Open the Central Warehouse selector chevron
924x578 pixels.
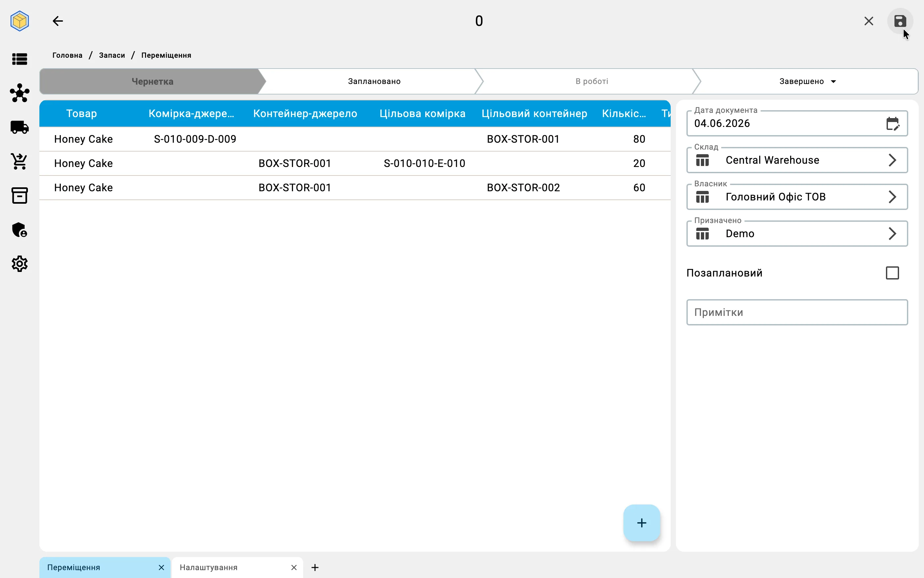[892, 160]
